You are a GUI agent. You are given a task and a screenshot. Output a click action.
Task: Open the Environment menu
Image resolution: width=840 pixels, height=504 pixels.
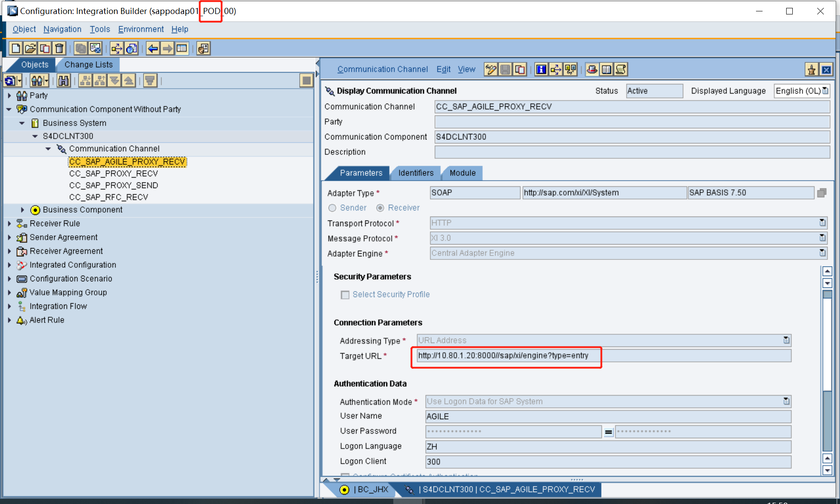click(141, 29)
